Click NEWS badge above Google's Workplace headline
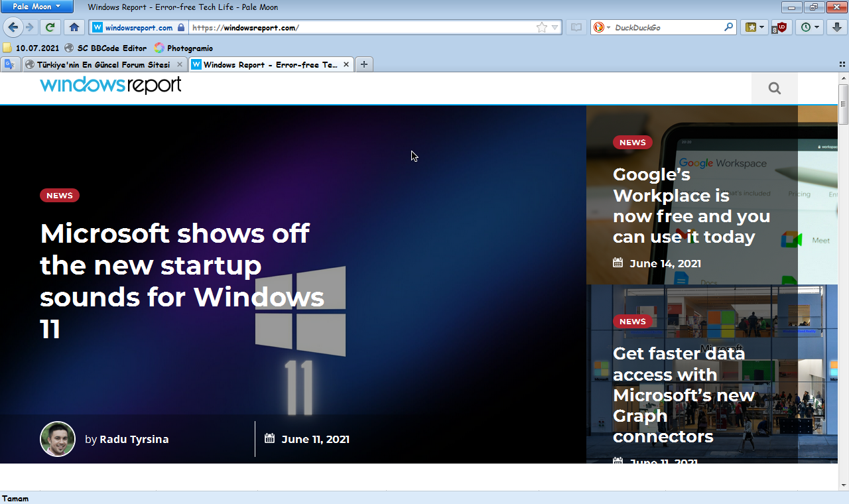This screenshot has height=504, width=849. [x=633, y=143]
